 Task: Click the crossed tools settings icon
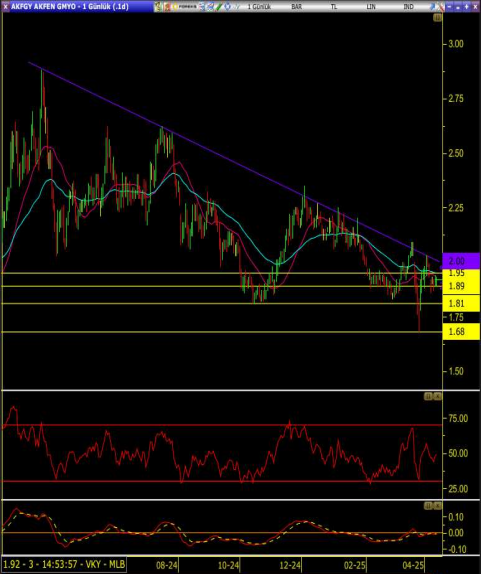441,7
